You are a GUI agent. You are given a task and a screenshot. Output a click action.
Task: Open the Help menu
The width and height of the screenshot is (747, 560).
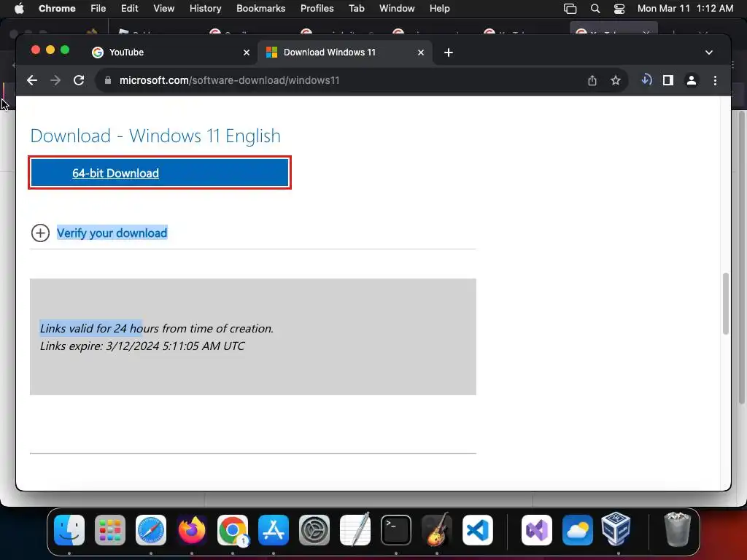pos(439,8)
